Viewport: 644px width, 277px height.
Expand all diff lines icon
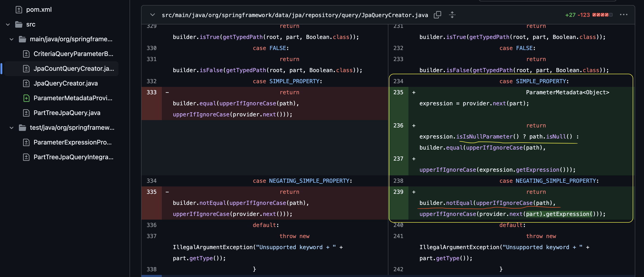coord(452,15)
